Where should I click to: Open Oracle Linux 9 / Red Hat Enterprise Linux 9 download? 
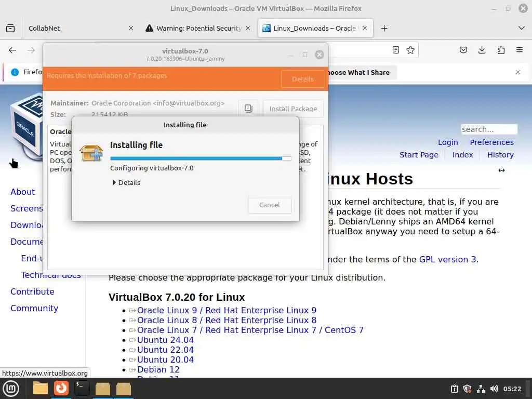click(x=227, y=311)
